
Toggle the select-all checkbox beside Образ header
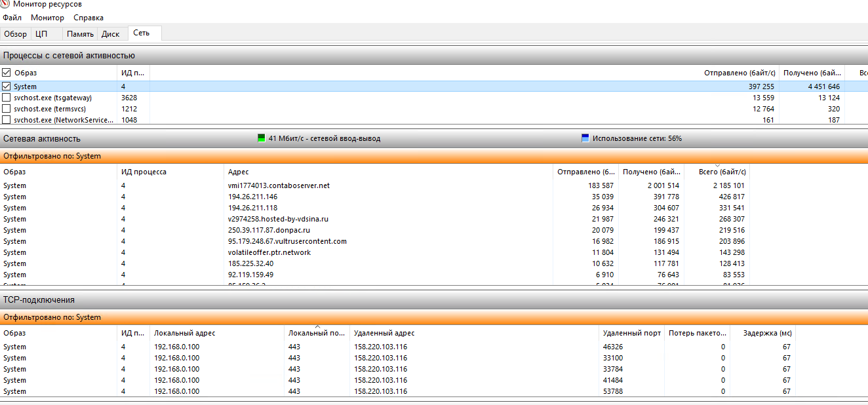(x=7, y=73)
